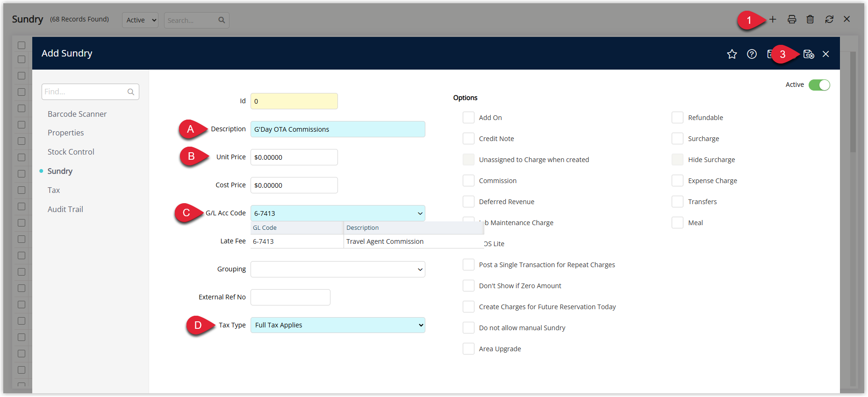
Task: Click the Id field
Action: (x=294, y=101)
